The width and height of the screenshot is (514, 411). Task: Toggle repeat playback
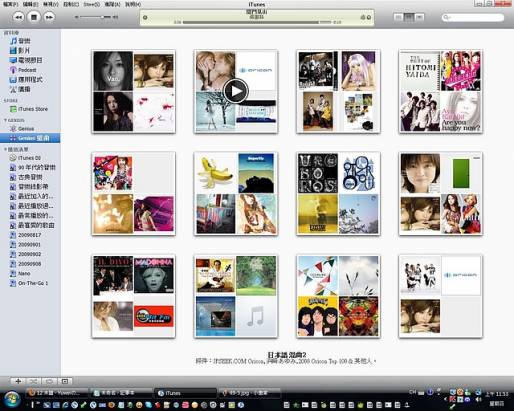49,381
